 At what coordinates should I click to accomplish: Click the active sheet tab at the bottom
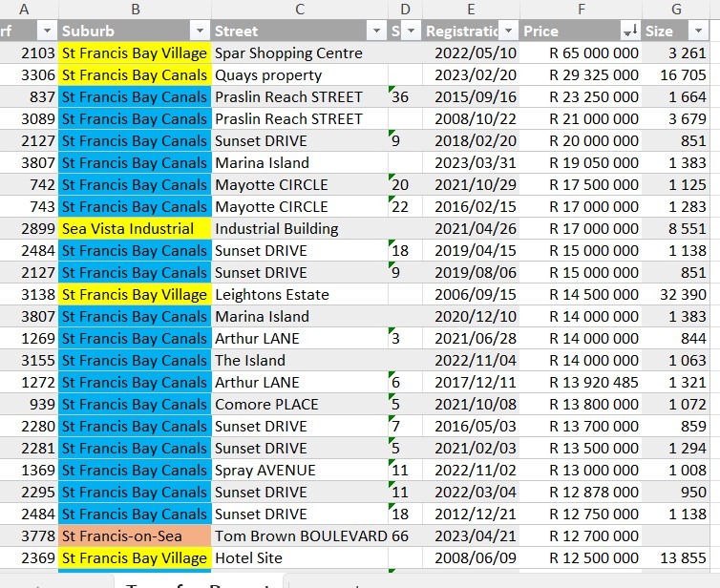click(199, 581)
